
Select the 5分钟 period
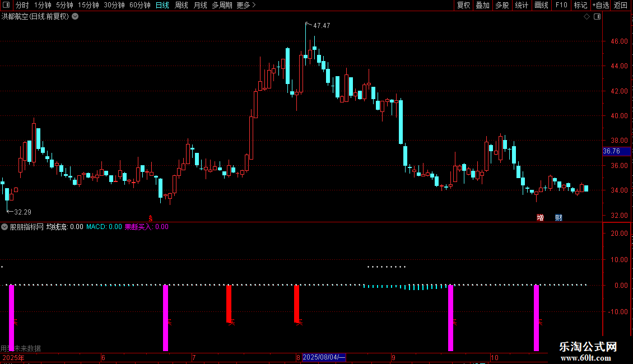click(64, 5)
